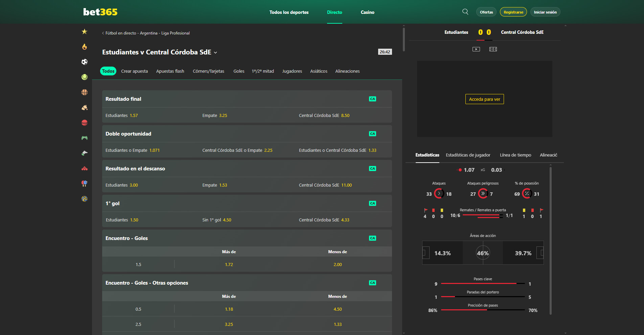The width and height of the screenshot is (644, 335).
Task: Collapse the Resultado final market header
Action: coord(247,99)
